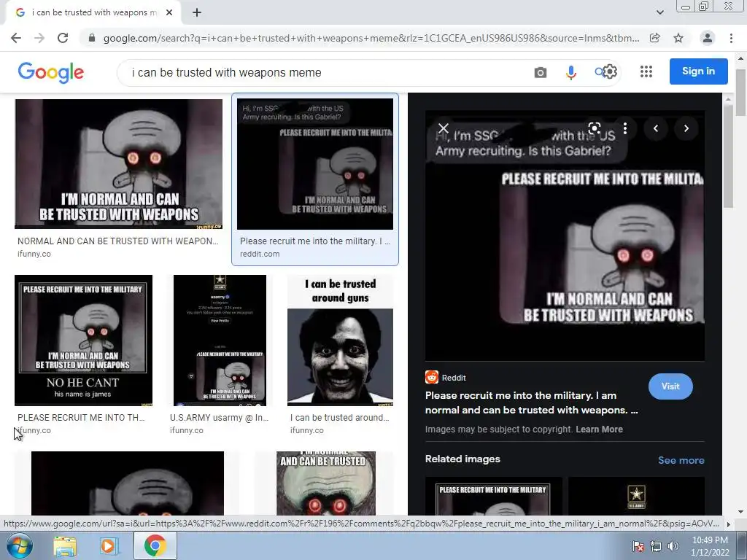Open preview panel more options menu
The height and width of the screenshot is (560, 747).
point(625,128)
